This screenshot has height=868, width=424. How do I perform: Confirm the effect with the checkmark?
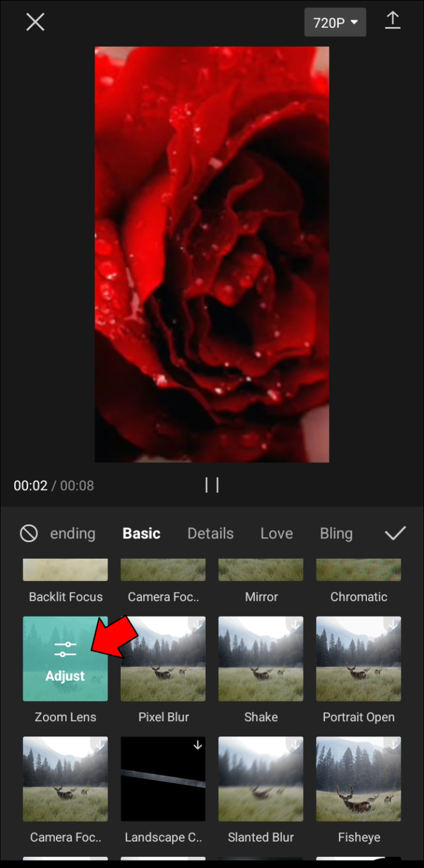pos(395,533)
